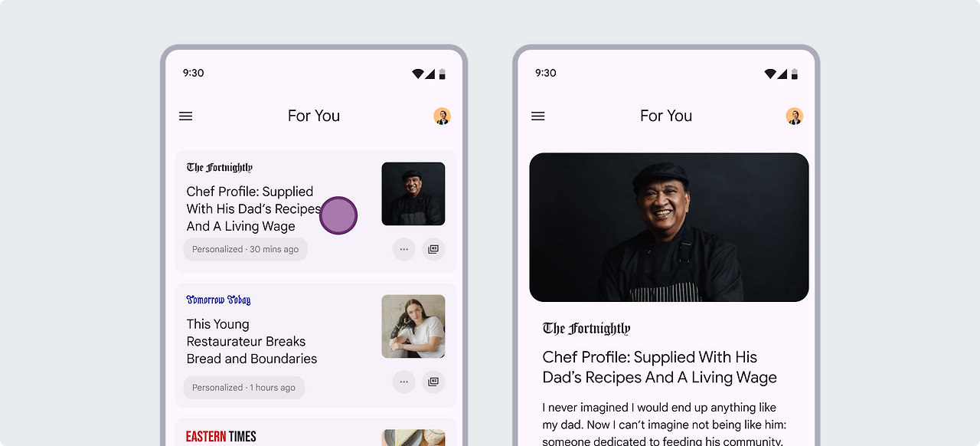
Task: Select the chef thumbnail in first card
Action: 413,194
